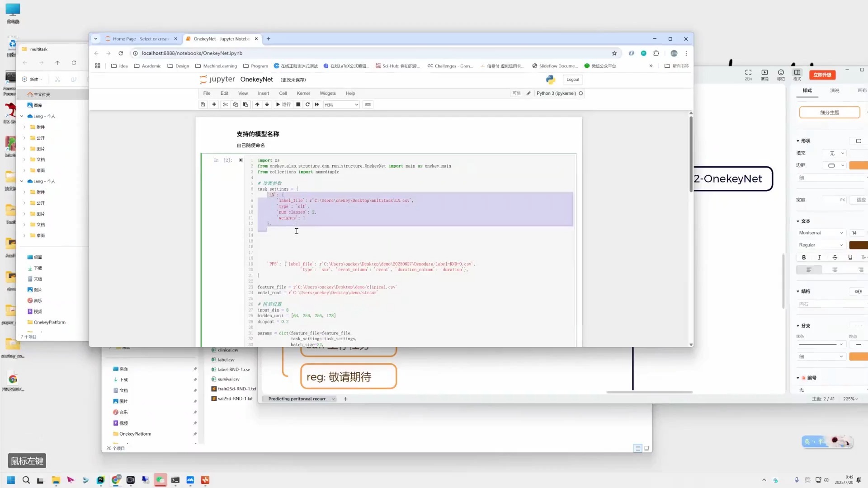Open the Montserrat font dropdown
868x488 pixels.
click(821, 233)
